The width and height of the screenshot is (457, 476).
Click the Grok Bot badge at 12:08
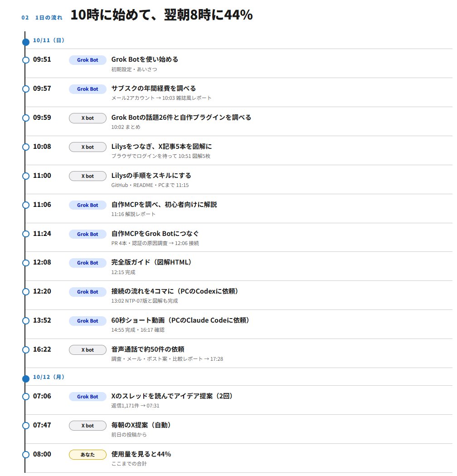(88, 263)
